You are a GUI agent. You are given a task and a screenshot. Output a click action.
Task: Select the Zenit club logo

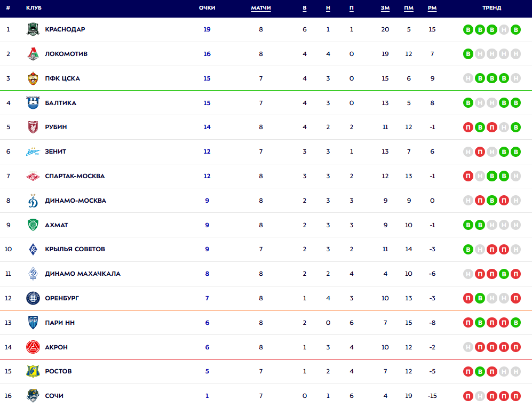coord(33,152)
